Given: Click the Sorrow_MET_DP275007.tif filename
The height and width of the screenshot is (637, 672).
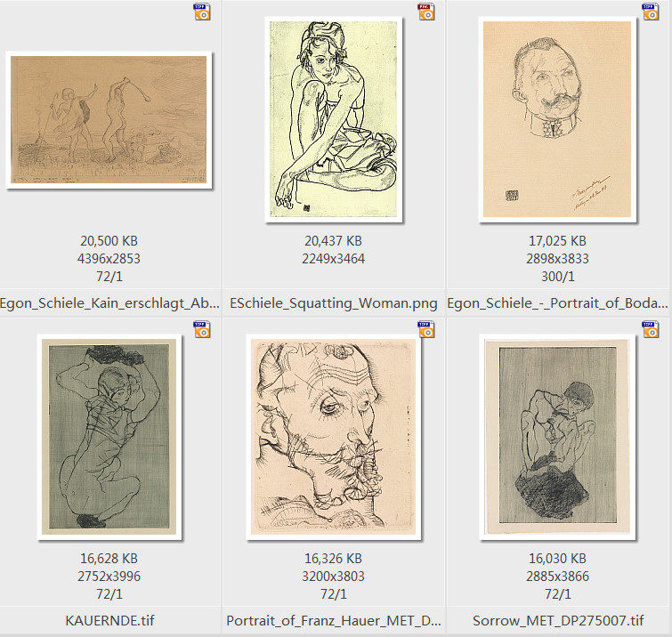Looking at the screenshot, I should [x=558, y=620].
